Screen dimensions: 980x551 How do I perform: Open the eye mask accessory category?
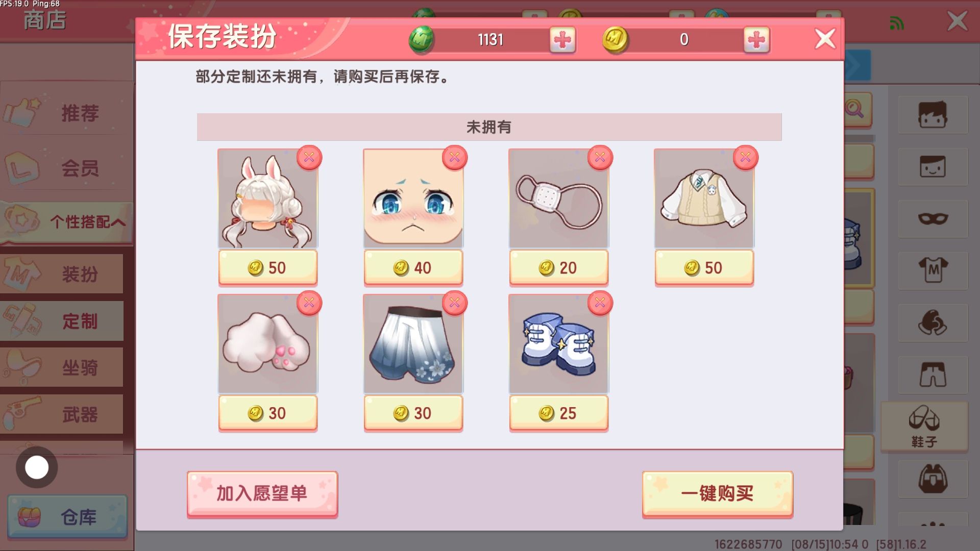coord(933,219)
